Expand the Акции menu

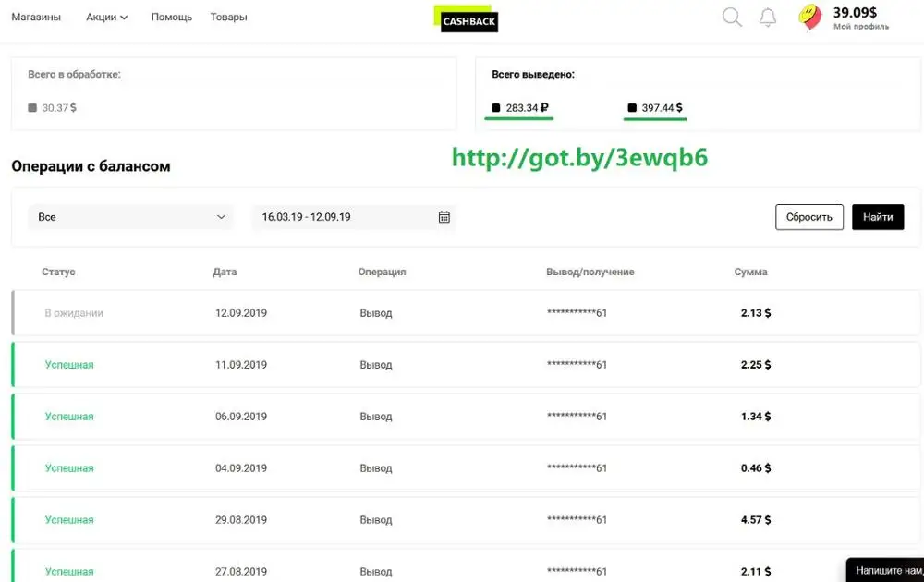click(106, 17)
